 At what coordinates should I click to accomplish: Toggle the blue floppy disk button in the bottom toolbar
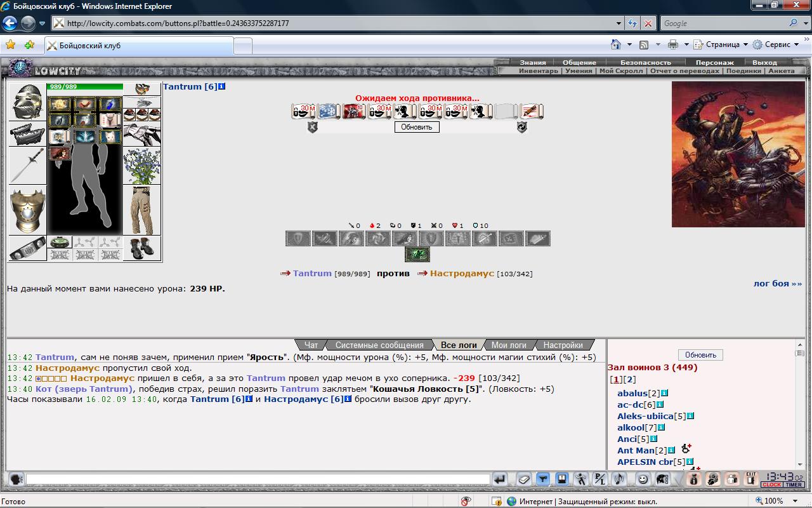tap(561, 479)
